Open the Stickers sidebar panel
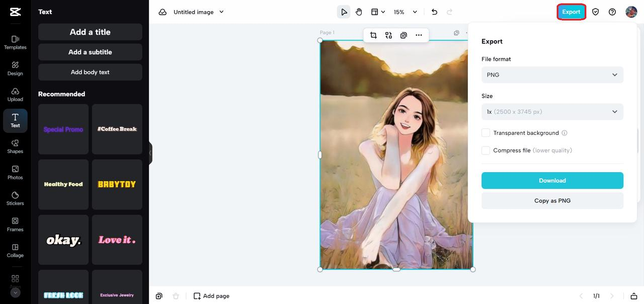 pos(15,198)
